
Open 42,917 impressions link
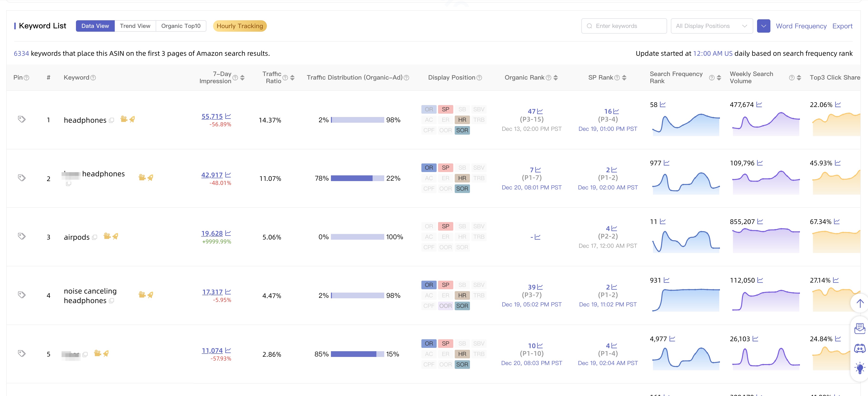click(212, 175)
